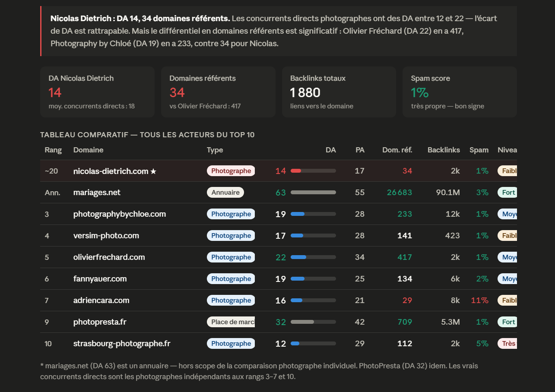555x392 pixels.
Task: Click DA value 63 for mariages.net
Action: (281, 193)
